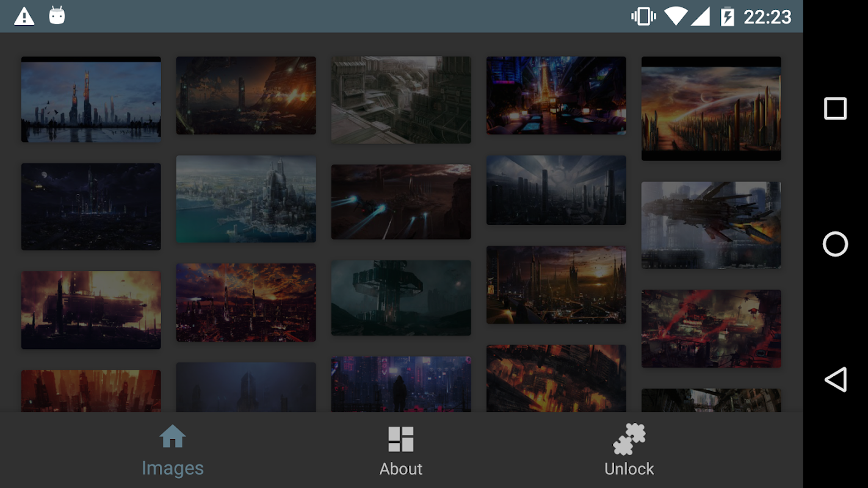Open the Unlock tab with the puzzle icon
868x488 pixels.
click(629, 451)
